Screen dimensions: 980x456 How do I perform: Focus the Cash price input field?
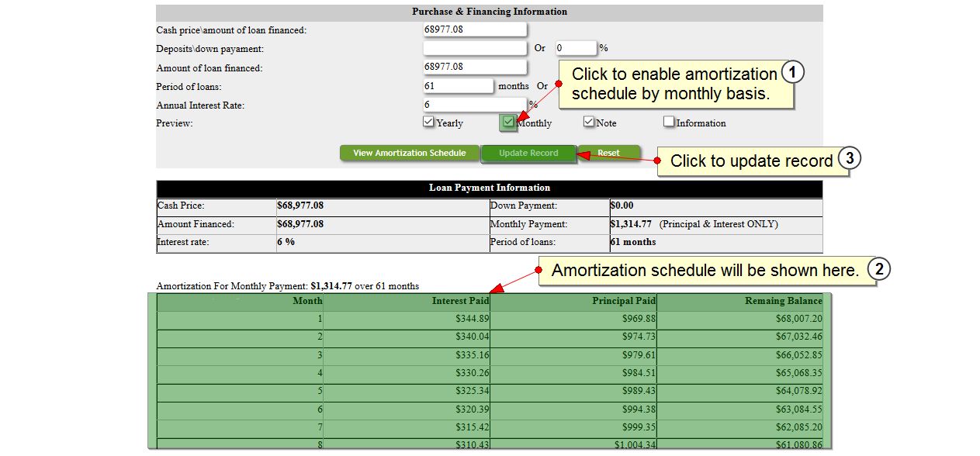(x=474, y=29)
